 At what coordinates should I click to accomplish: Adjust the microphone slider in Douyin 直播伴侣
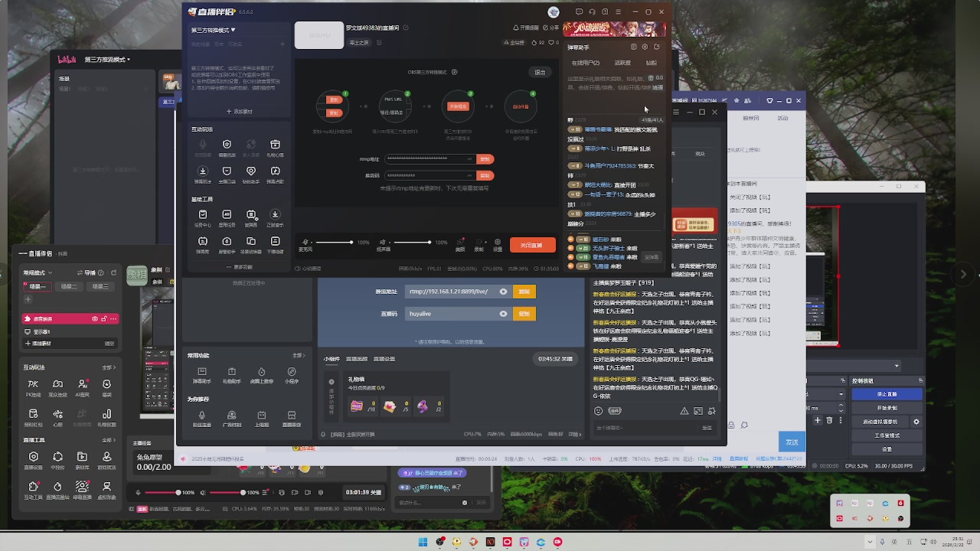pos(162,493)
